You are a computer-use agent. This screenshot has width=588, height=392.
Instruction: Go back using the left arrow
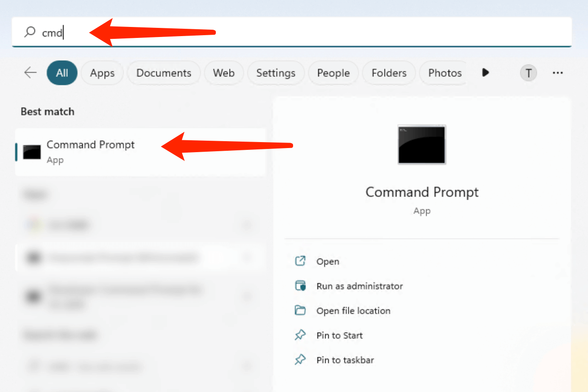[30, 73]
